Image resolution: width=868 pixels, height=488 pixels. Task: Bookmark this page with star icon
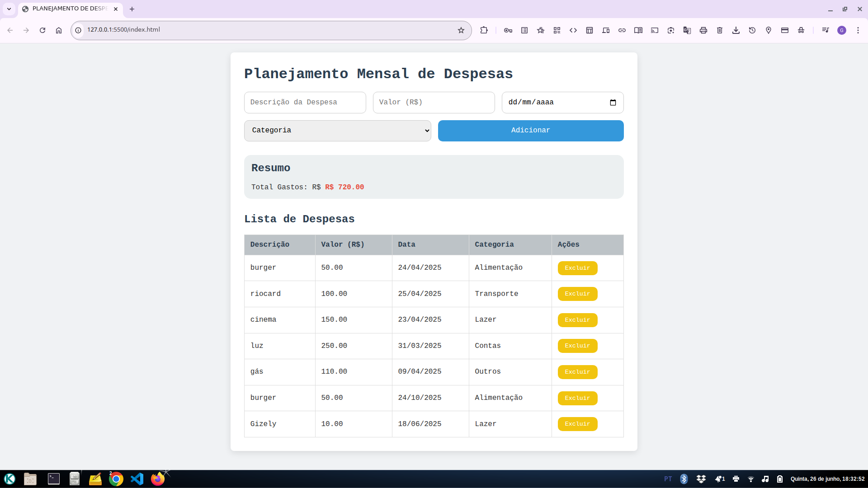click(x=461, y=30)
